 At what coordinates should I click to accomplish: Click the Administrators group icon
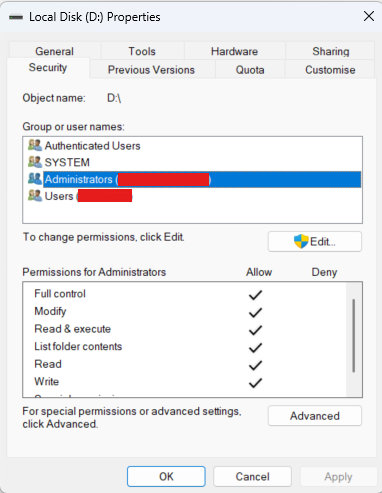(x=35, y=179)
